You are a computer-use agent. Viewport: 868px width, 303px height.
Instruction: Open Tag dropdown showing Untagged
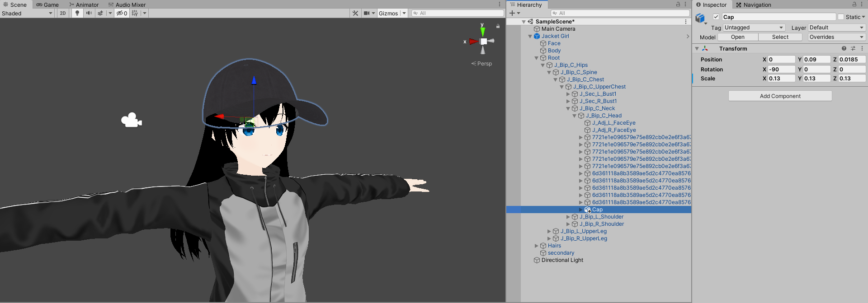coord(754,28)
